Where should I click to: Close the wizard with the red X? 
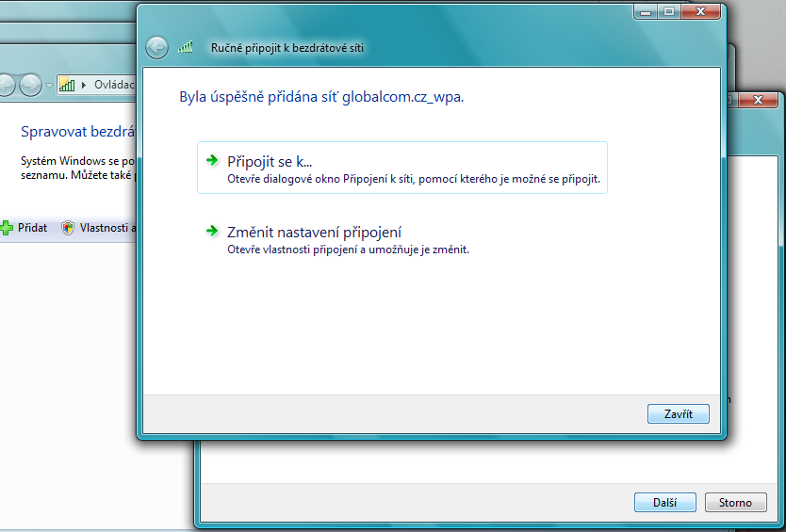702,12
